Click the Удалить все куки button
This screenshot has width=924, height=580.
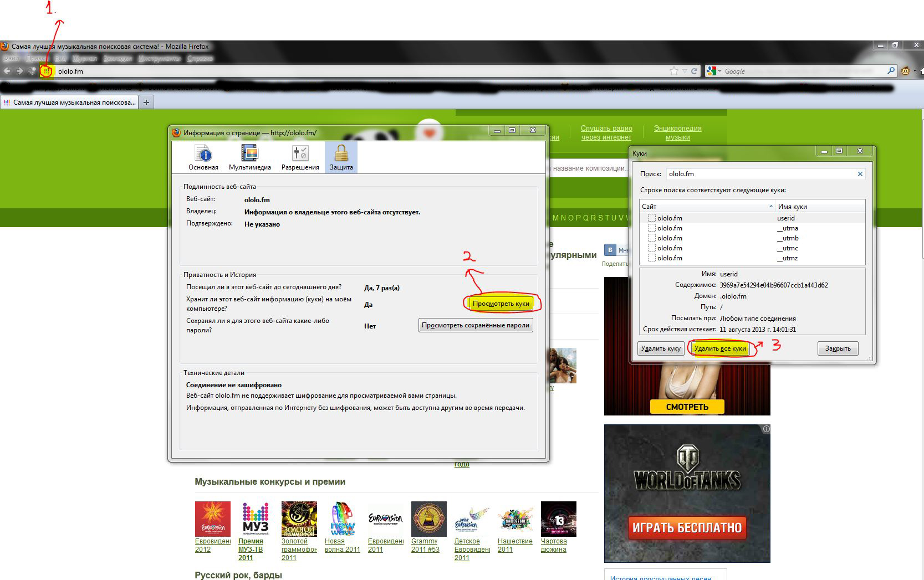click(720, 348)
